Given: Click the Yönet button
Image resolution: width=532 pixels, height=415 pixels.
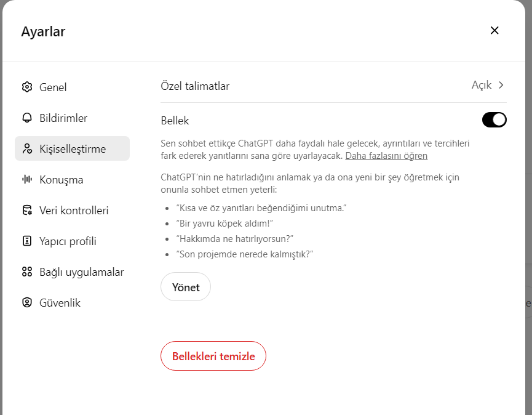Looking at the screenshot, I should pyautogui.click(x=186, y=287).
